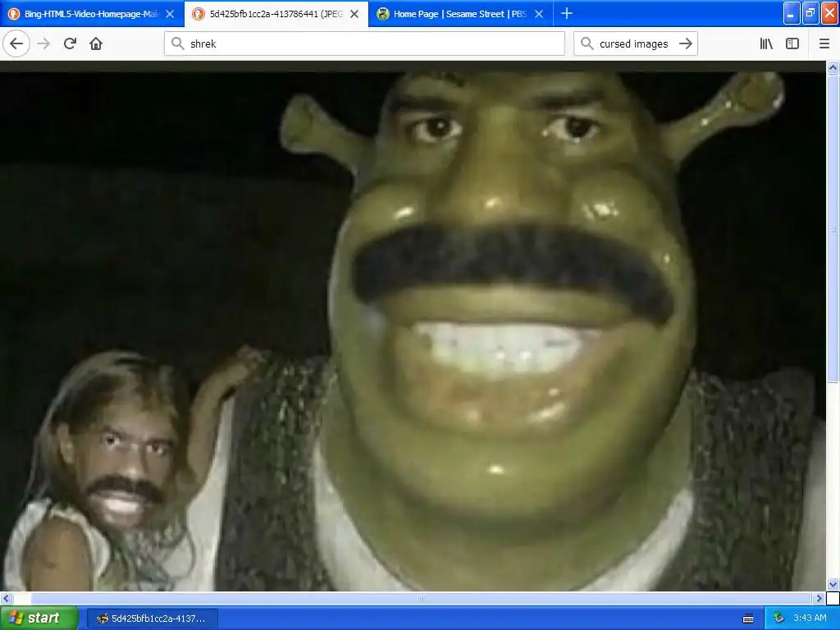Click the search box magnifier icon
Screen dimensions: 840x630
pos(587,43)
